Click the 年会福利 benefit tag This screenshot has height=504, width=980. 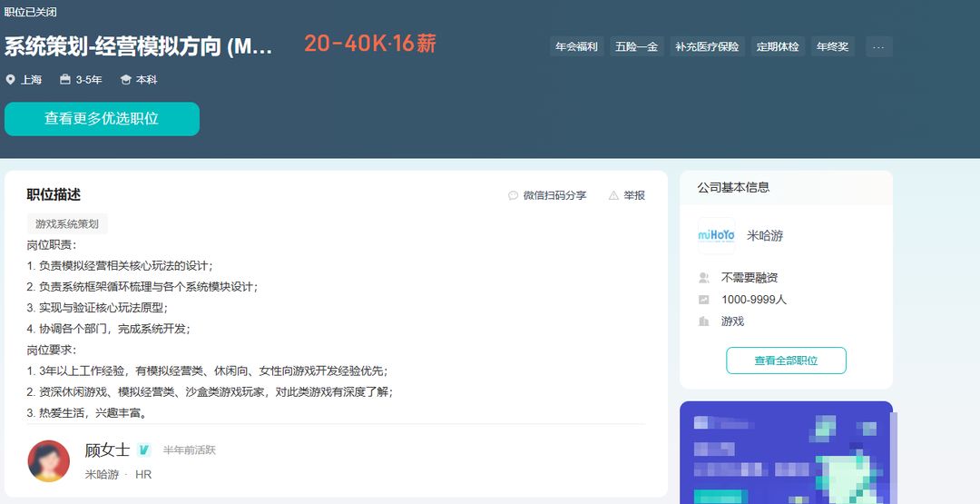tap(576, 47)
